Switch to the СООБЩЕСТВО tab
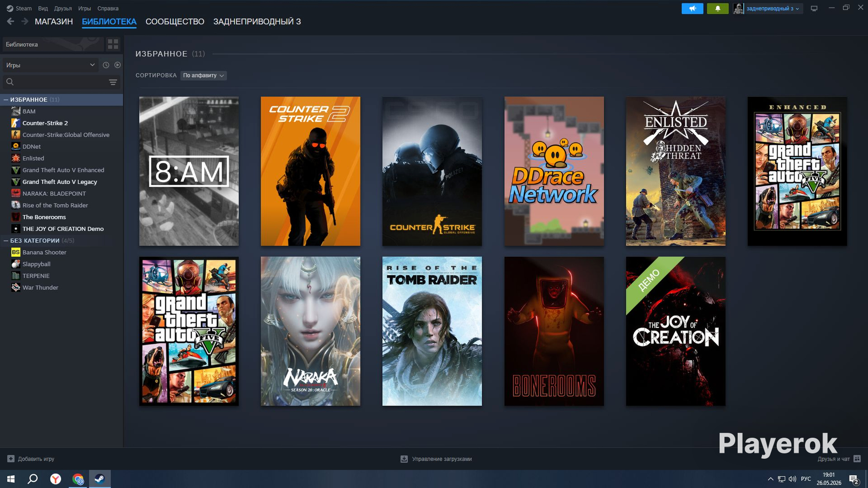This screenshot has height=488, width=868. [x=175, y=21]
